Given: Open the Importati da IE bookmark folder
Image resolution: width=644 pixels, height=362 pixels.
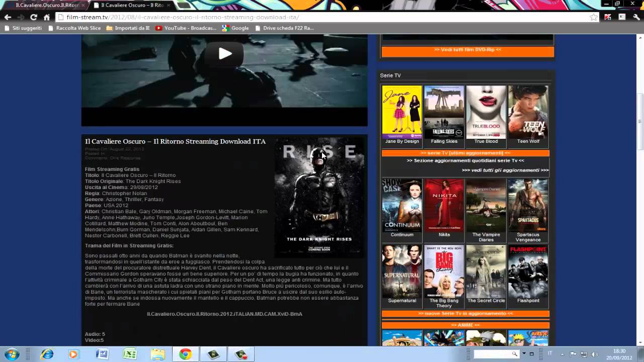Looking at the screenshot, I should pos(128,28).
